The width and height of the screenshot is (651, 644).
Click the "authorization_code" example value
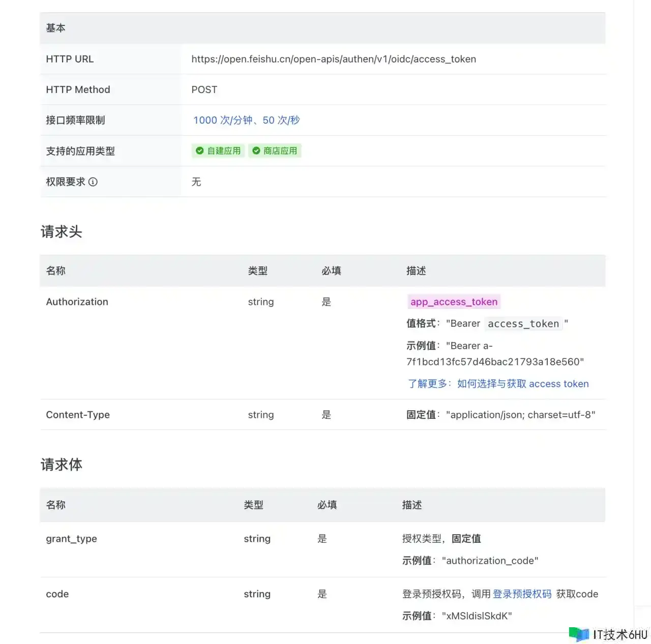point(490,561)
